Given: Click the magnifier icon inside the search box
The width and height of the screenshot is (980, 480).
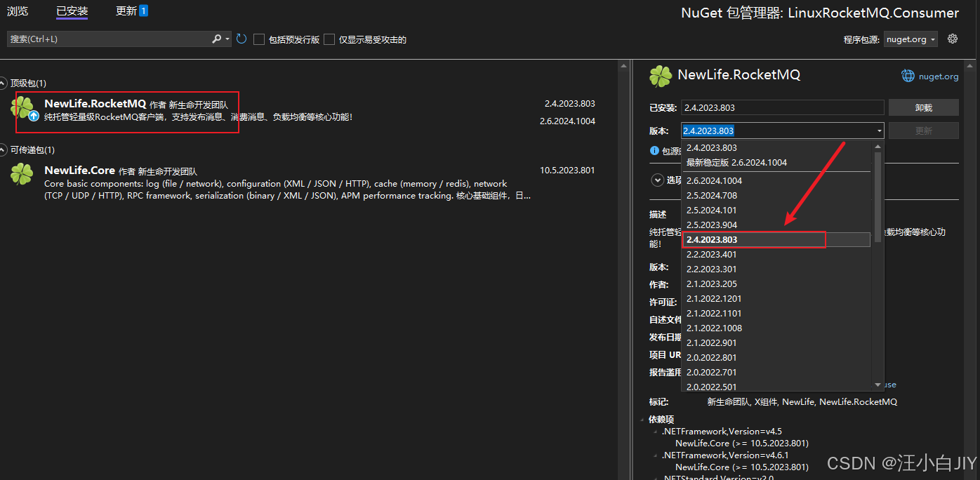Looking at the screenshot, I should [x=218, y=39].
